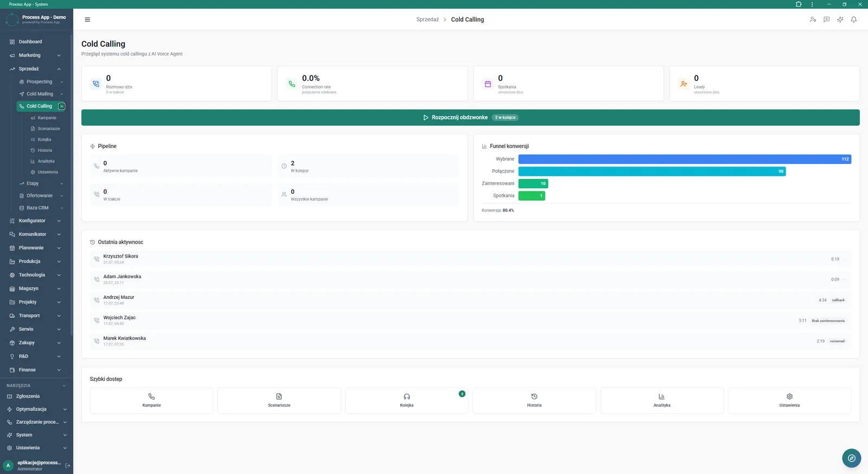
Task: Click the voicemail tag on Marek Kwiatkowska
Action: (837, 341)
